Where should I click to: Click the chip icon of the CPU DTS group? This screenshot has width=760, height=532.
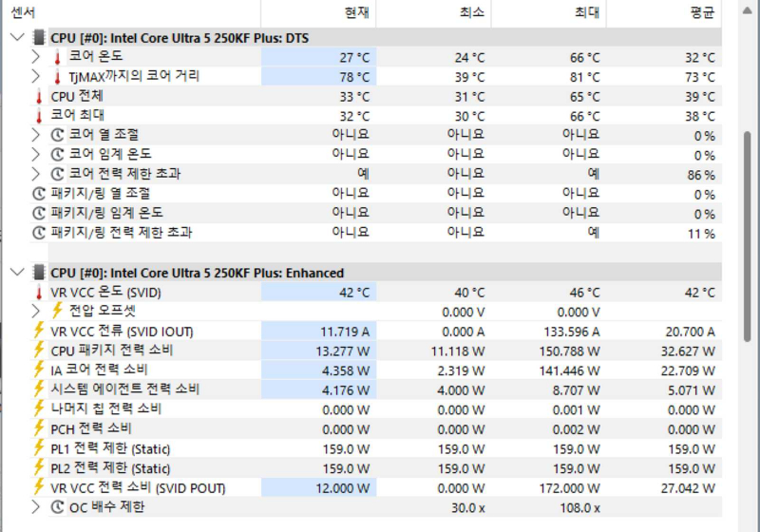point(39,37)
